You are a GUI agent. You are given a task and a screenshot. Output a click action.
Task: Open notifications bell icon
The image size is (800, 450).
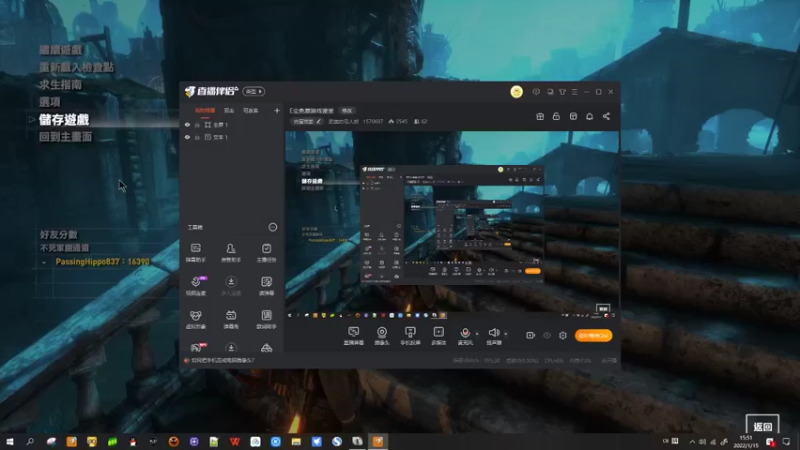click(x=589, y=116)
